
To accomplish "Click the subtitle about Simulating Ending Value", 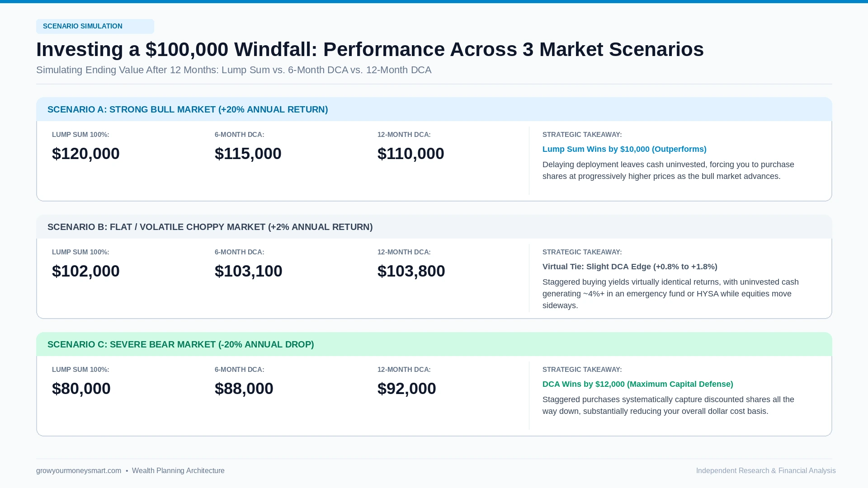I will 234,70.
